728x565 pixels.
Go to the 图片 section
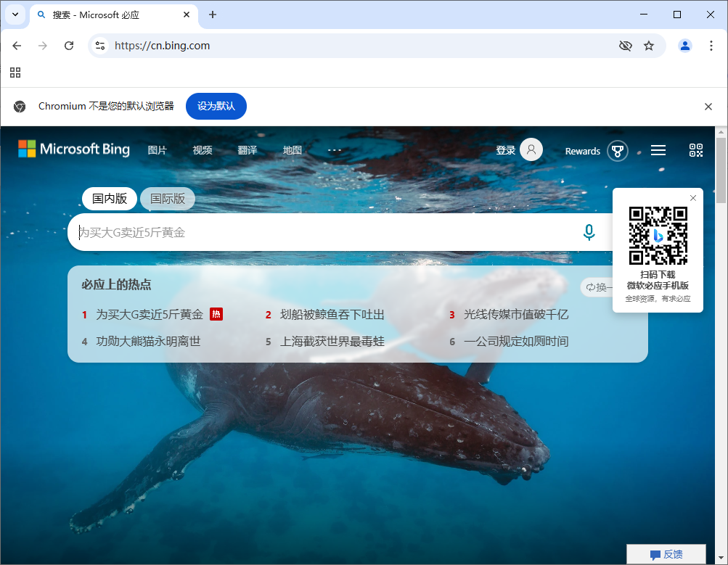[158, 150]
